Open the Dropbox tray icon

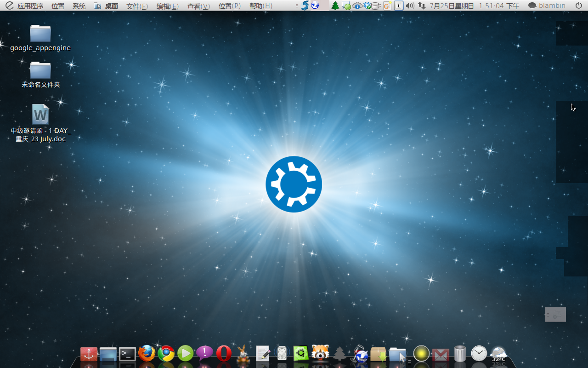click(367, 6)
